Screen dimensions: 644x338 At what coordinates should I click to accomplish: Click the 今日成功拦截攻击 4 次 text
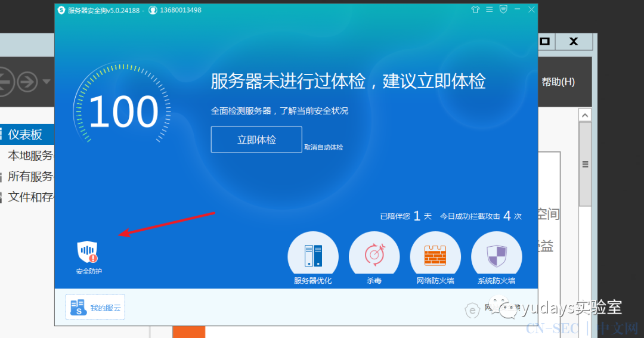tap(481, 216)
